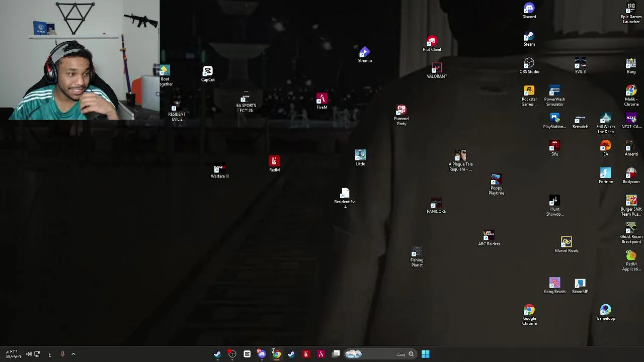The height and width of the screenshot is (362, 644).
Task: Open the volume control in tray
Action: (x=29, y=354)
